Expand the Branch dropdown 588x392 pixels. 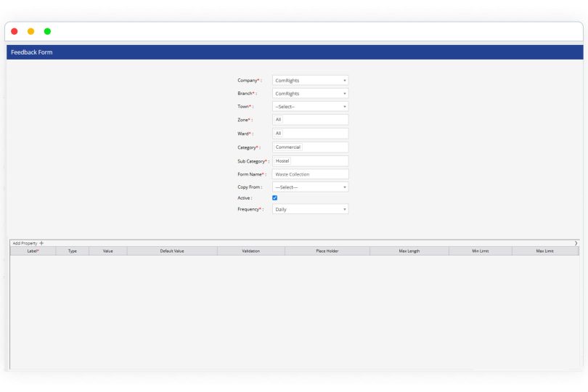pos(310,94)
